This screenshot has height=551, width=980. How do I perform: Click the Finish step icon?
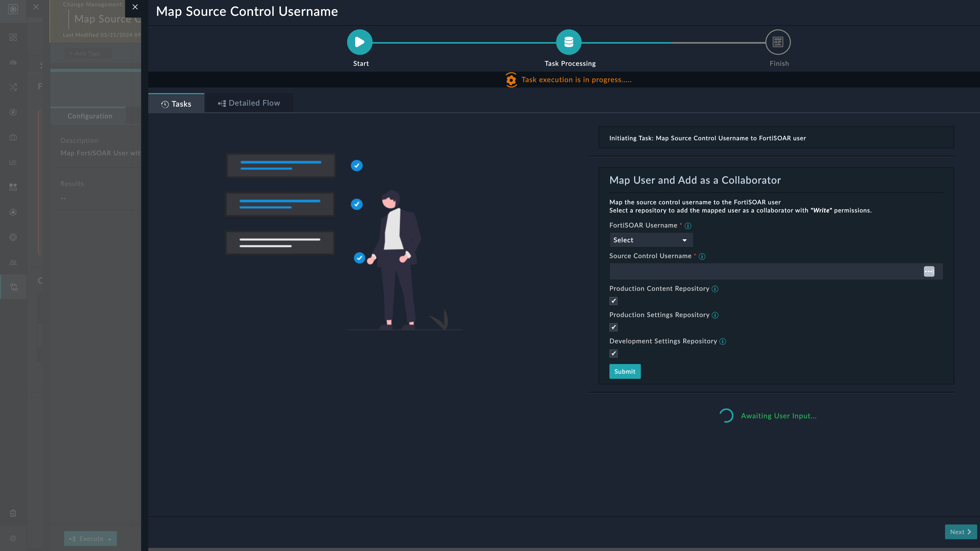[778, 42]
